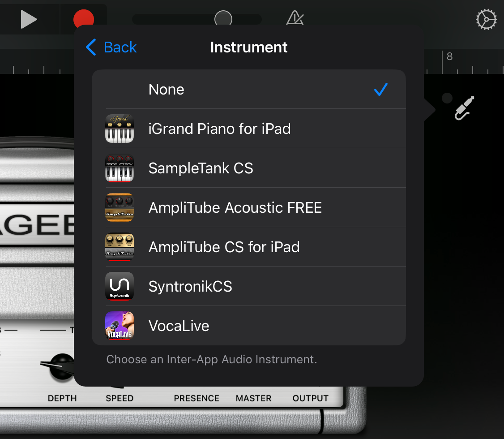Tap the AmpliTube CS app icon
Image resolution: width=504 pixels, height=439 pixels.
click(120, 247)
